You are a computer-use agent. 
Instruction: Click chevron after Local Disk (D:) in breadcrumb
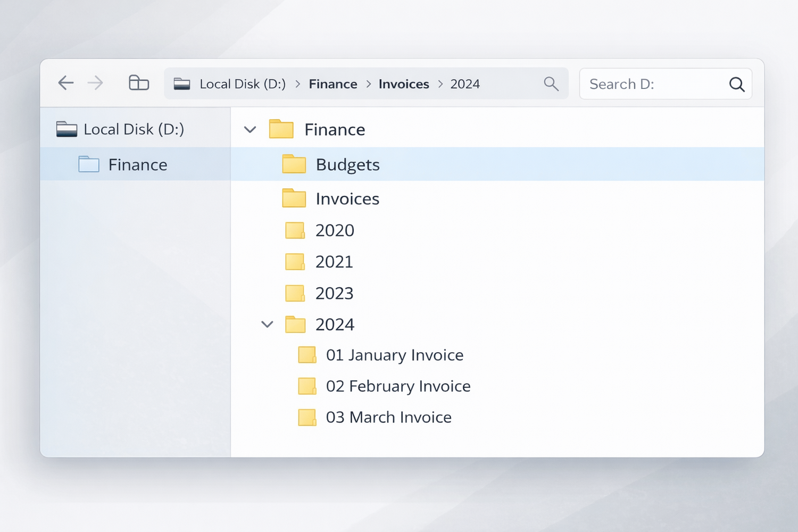[x=297, y=84]
